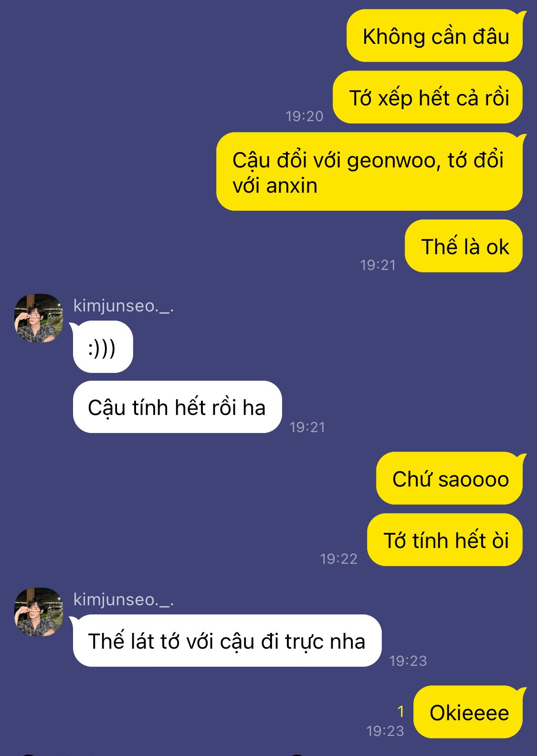This screenshot has height=756, width=537.
Task: Select the "Không cần đâu" message bubble
Action: click(435, 37)
